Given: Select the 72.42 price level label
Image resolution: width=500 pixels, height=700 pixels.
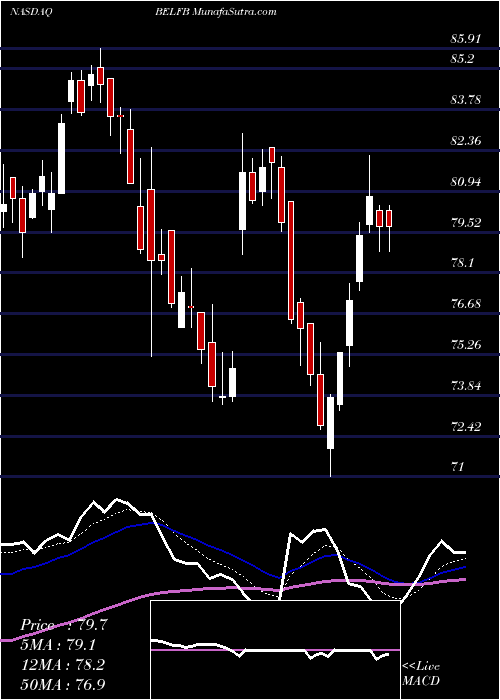Looking at the screenshot, I should click(x=466, y=427).
